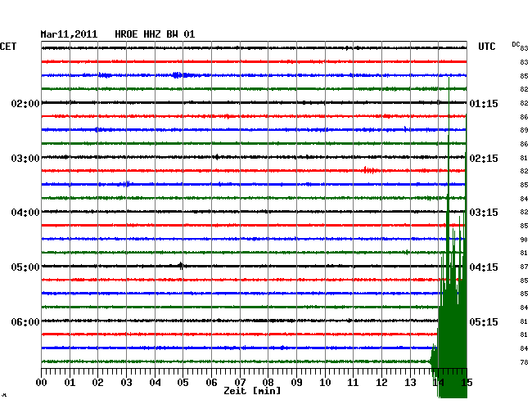Select the 03:00 CET time label
Image resolution: width=532 pixels, height=404 pixels.
[25, 159]
